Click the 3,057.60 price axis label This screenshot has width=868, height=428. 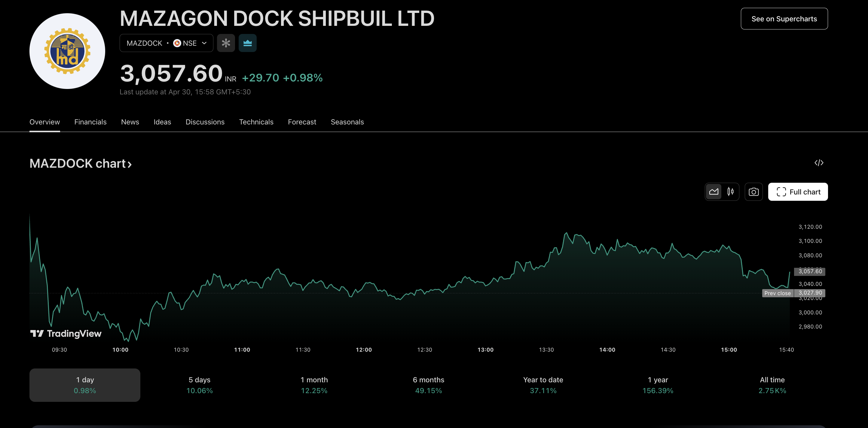(810, 271)
